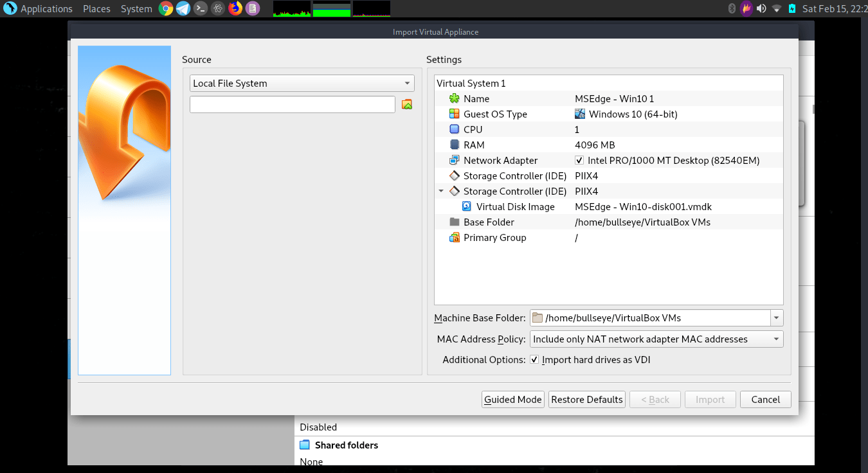Viewport: 868px width, 473px height.
Task: Click the Import button
Action: point(710,399)
